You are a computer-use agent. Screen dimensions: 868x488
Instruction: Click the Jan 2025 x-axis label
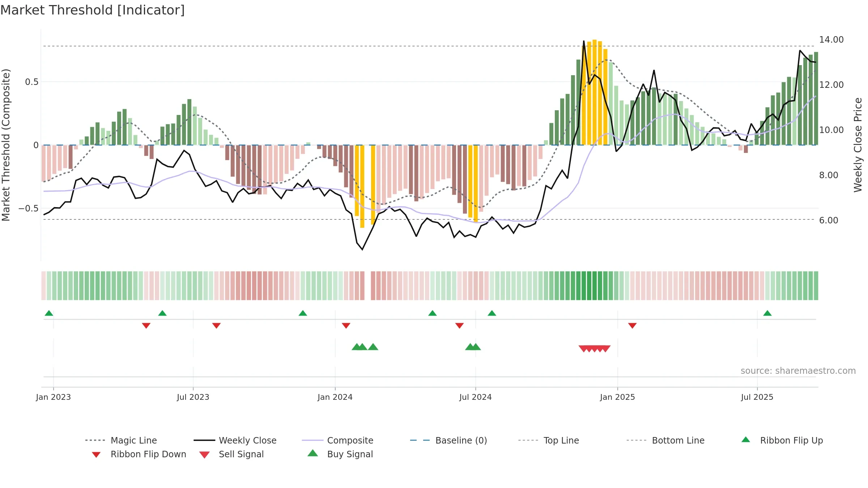[618, 397]
